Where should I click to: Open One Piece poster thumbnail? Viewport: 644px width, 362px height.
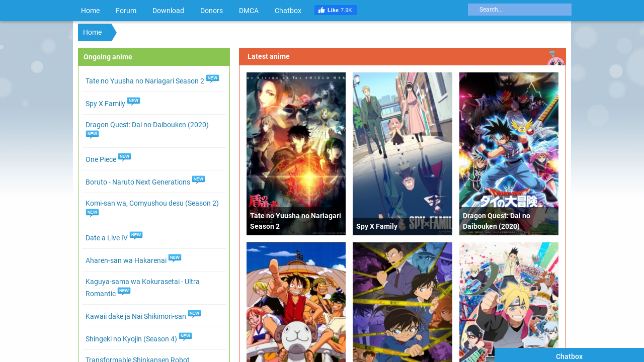click(x=296, y=302)
